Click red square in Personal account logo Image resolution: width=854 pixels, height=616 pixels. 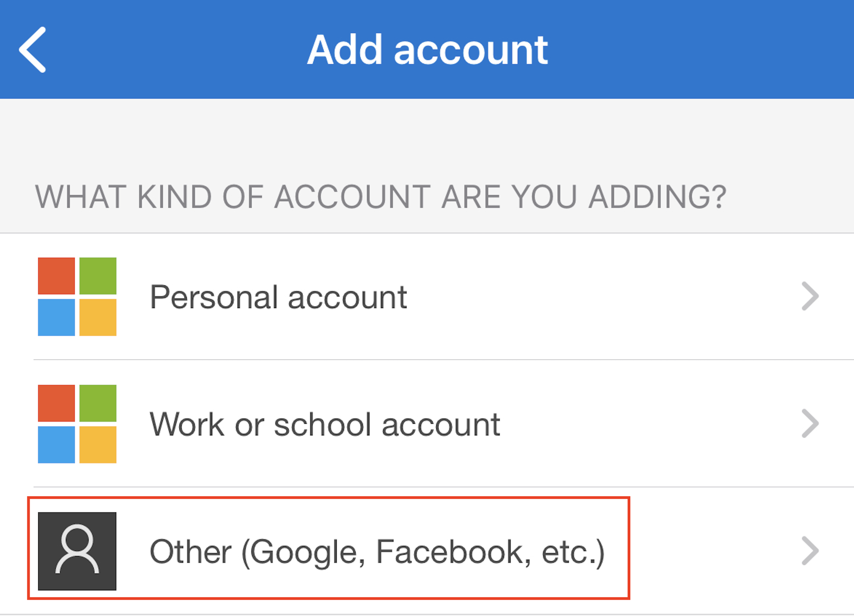click(x=56, y=276)
